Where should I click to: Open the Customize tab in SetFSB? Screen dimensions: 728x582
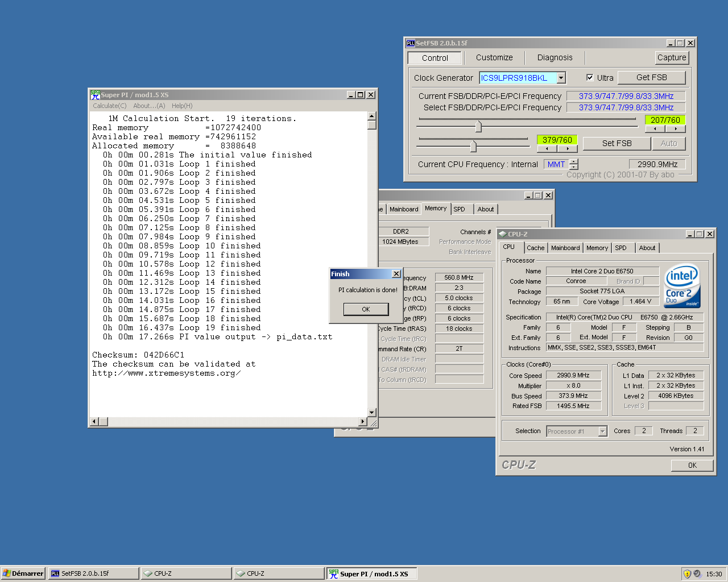[x=494, y=57]
